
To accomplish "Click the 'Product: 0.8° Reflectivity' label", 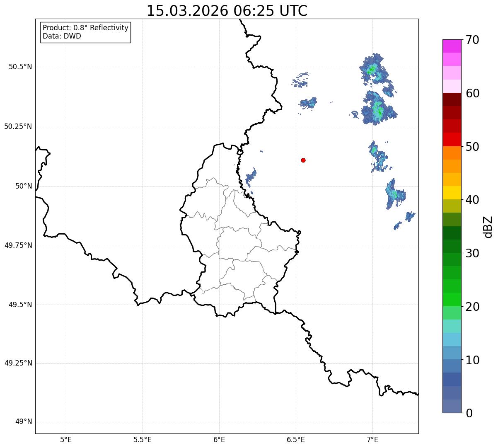I will tap(86, 28).
